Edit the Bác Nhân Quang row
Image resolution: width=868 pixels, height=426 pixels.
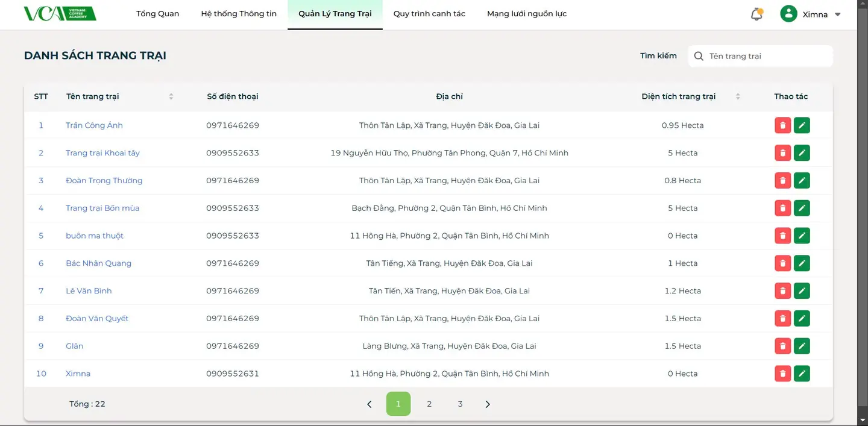tap(802, 263)
